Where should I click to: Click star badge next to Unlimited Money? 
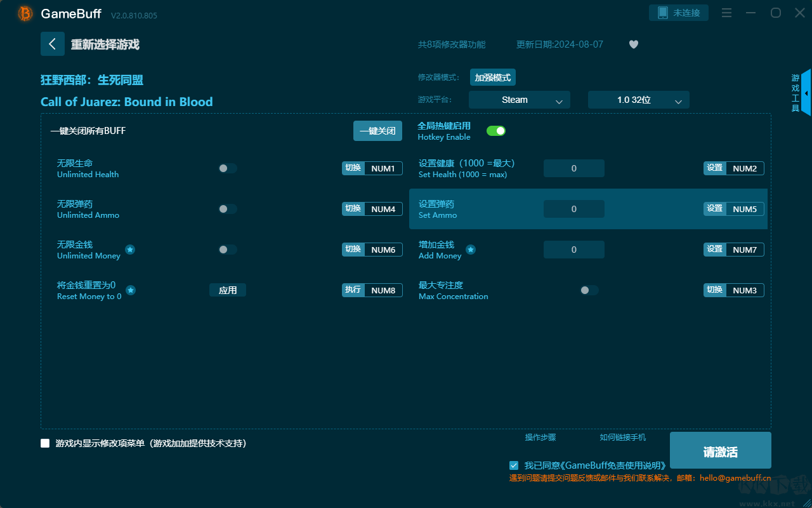(x=130, y=250)
